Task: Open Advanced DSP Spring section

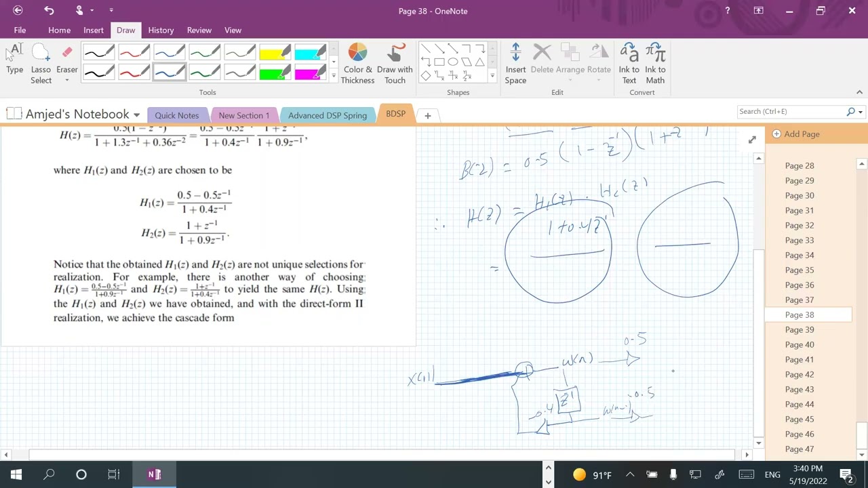Action: pos(328,115)
